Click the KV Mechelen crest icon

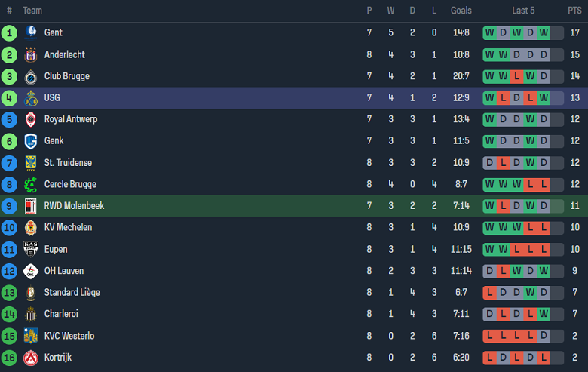[31, 227]
